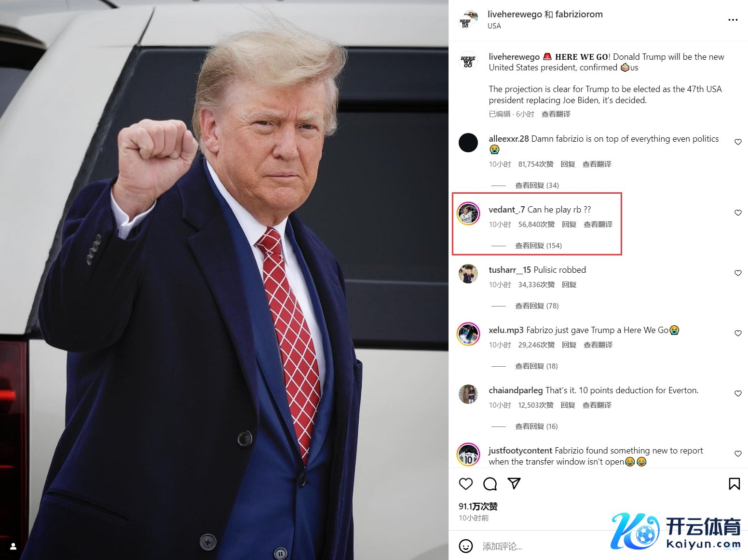The width and height of the screenshot is (748, 560).
Task: Share post with paper plane icon
Action: 514,483
